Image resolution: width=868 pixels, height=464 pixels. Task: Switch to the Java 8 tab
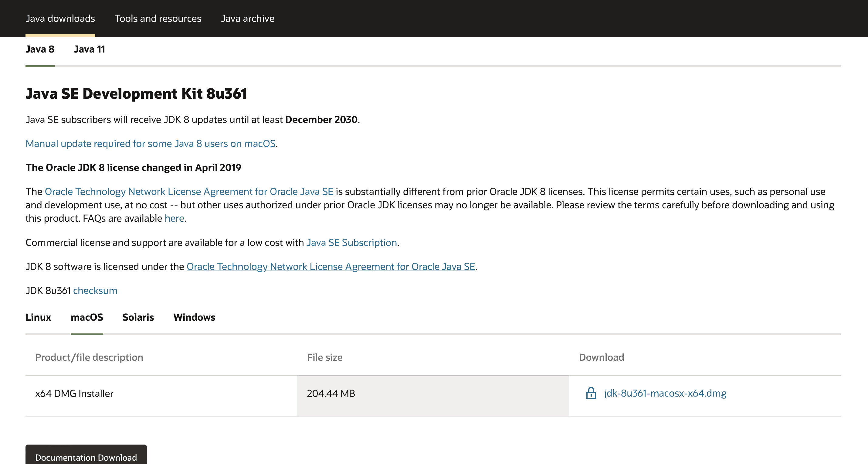point(40,49)
